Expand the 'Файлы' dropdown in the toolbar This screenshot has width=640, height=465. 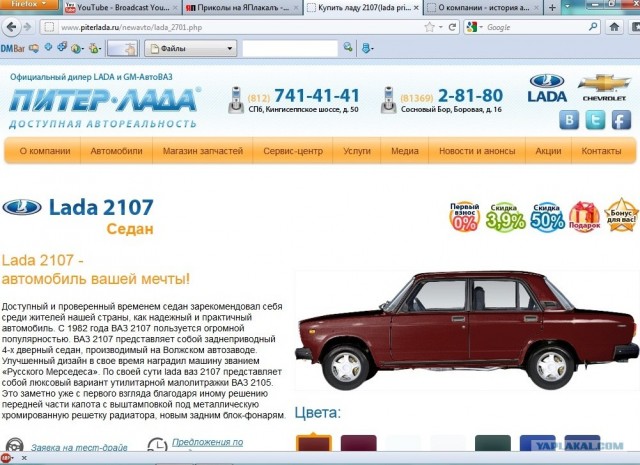click(191, 48)
